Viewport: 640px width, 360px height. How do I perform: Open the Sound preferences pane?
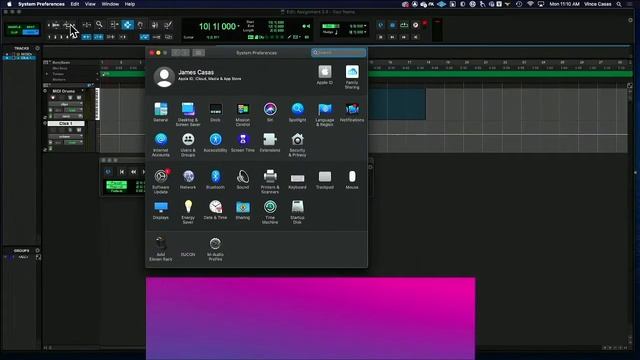242,180
